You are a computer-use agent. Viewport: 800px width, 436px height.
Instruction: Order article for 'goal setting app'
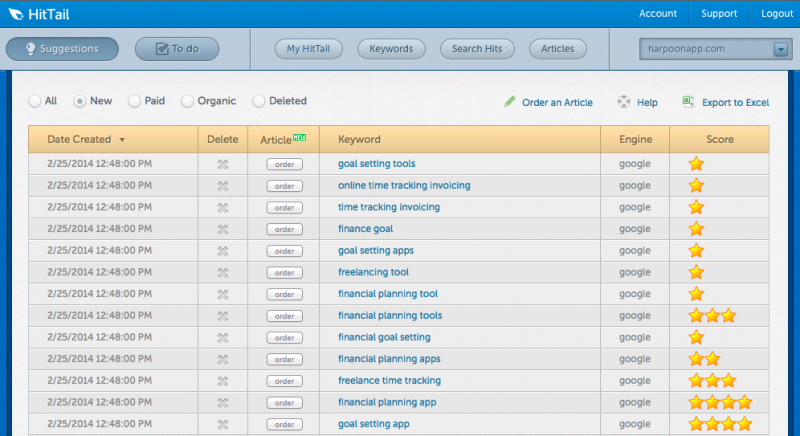coord(284,424)
